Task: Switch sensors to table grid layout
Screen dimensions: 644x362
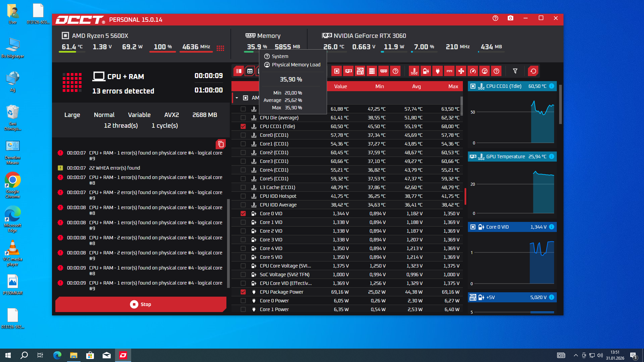Action: 250,71
